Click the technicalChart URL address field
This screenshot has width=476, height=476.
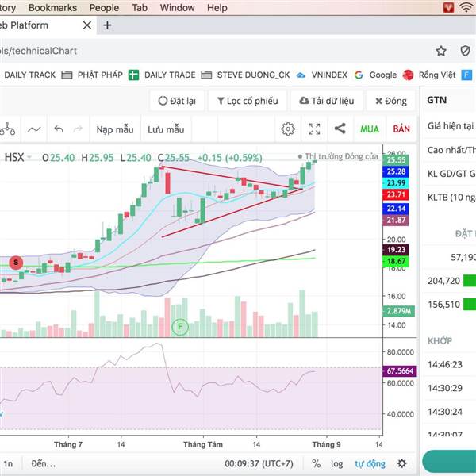pos(213,51)
